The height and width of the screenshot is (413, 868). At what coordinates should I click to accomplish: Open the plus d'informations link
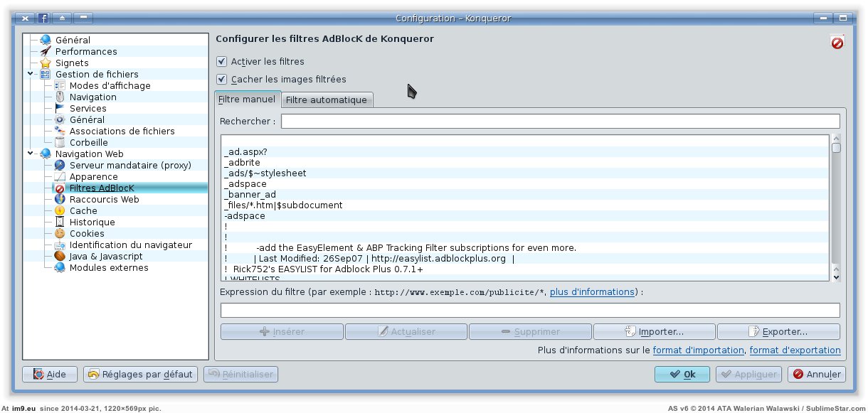point(592,292)
